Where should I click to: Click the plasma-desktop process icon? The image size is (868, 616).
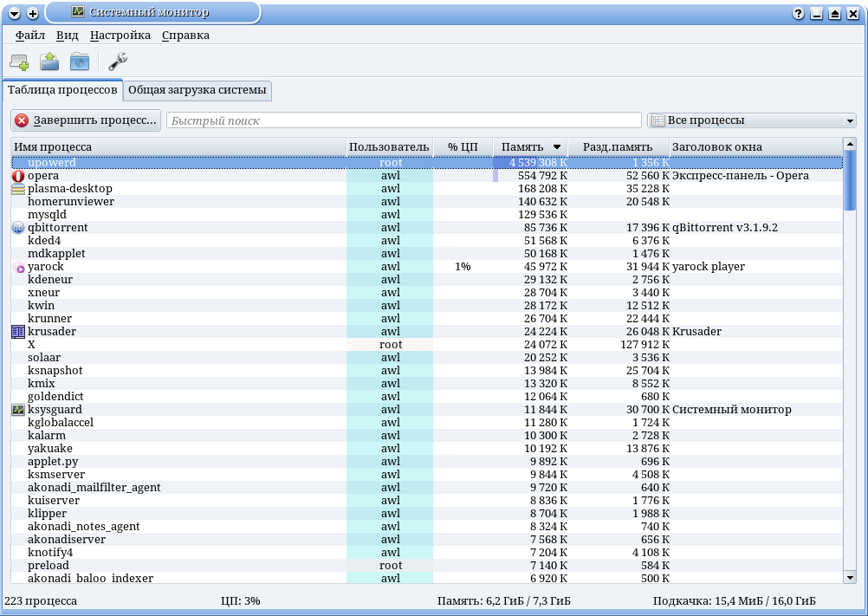click(18, 189)
